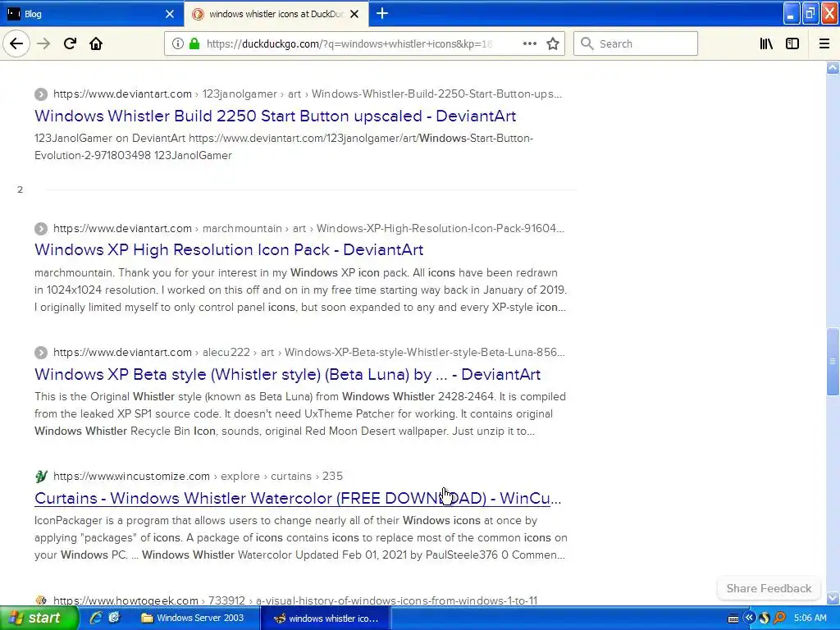Click the howtogeek.com result URL
The width and height of the screenshot is (840, 630).
pos(295,600)
